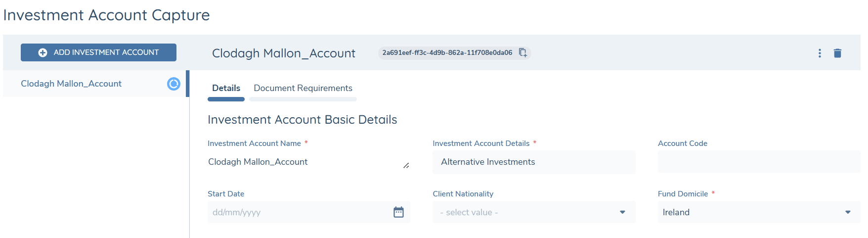The width and height of the screenshot is (868, 238).
Task: Delete the account with trash icon
Action: 837,53
